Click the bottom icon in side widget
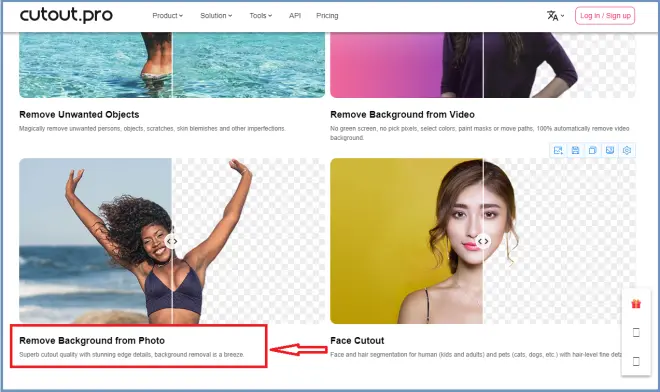The height and width of the screenshot is (392, 660). 636,361
